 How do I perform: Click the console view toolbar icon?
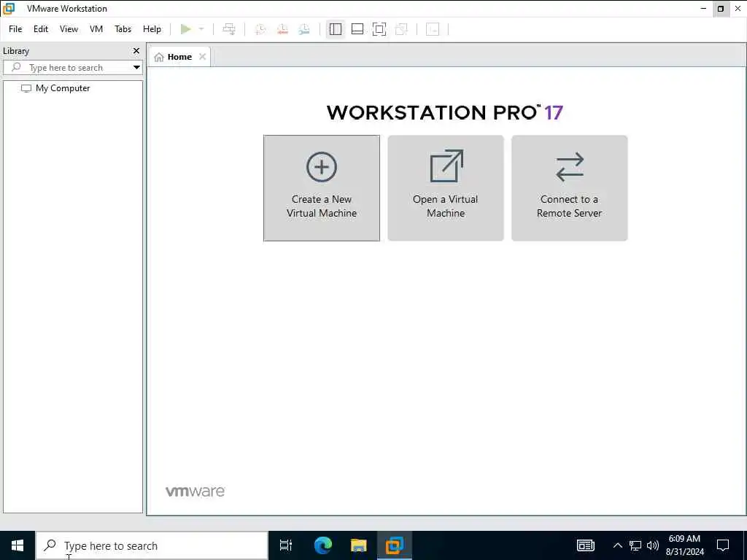433,29
